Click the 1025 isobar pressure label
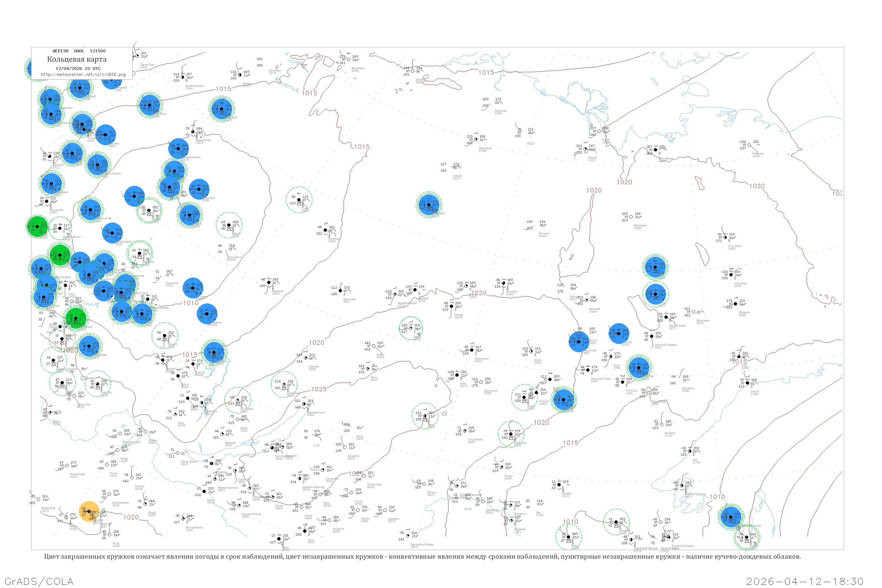This screenshot has height=588, width=882. [x=319, y=389]
